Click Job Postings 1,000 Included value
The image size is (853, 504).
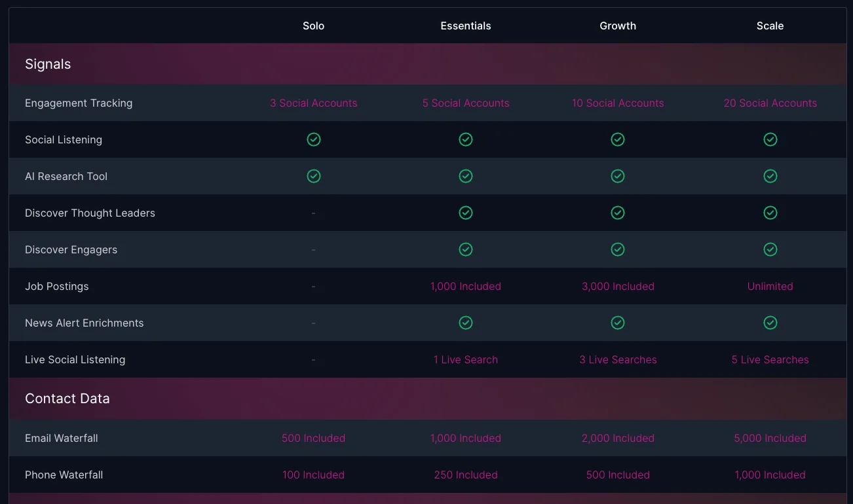tap(466, 286)
